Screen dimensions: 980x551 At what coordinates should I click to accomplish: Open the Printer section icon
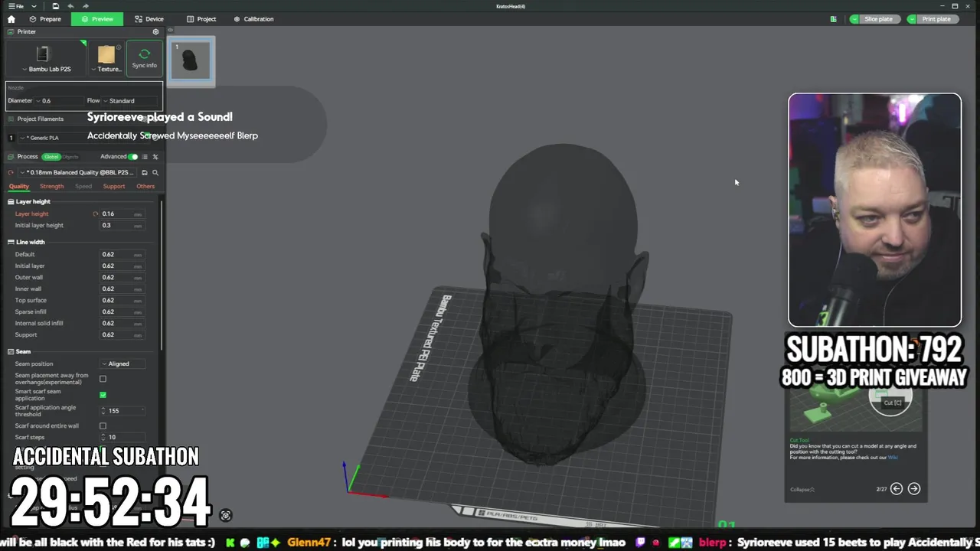(x=11, y=32)
